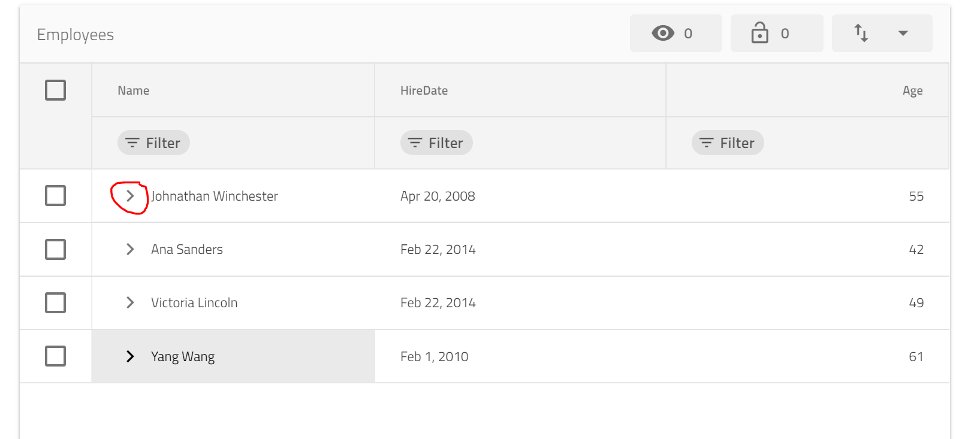Open the filter for the HireDate column

click(436, 143)
